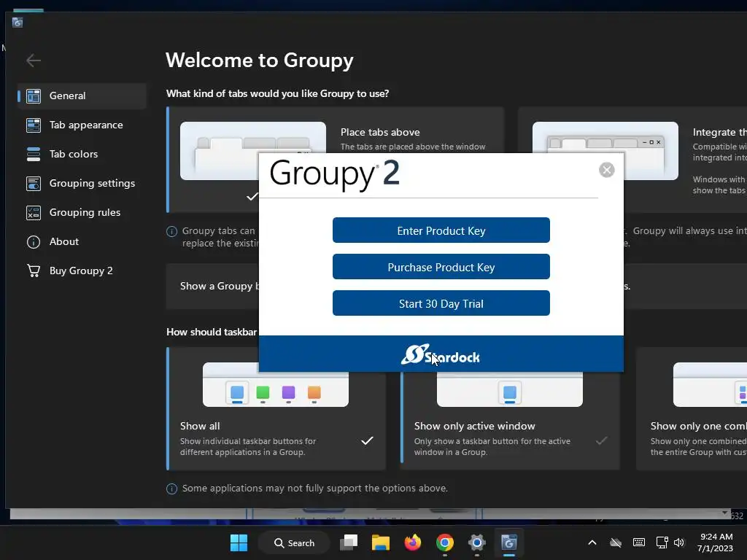Expand hidden system tray icons

(592, 542)
